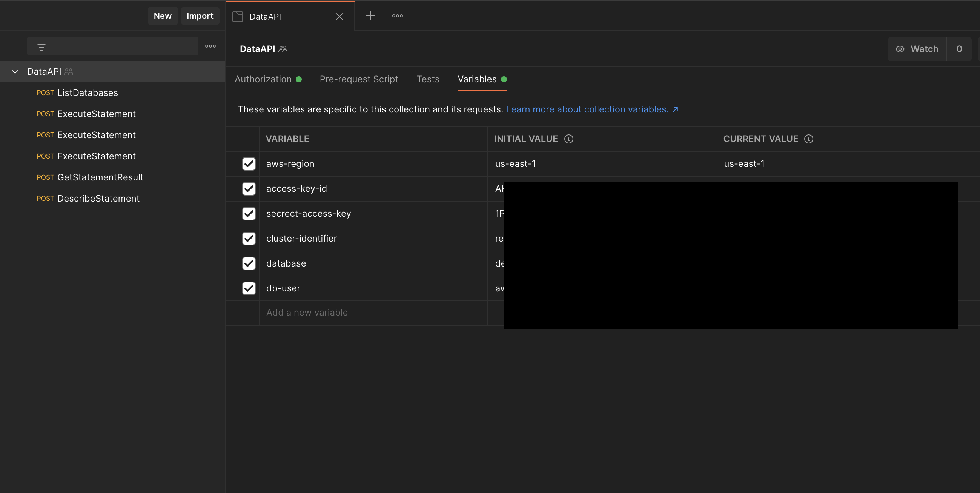The width and height of the screenshot is (980, 493).
Task: Click the access-key-id variable name cell
Action: (373, 189)
